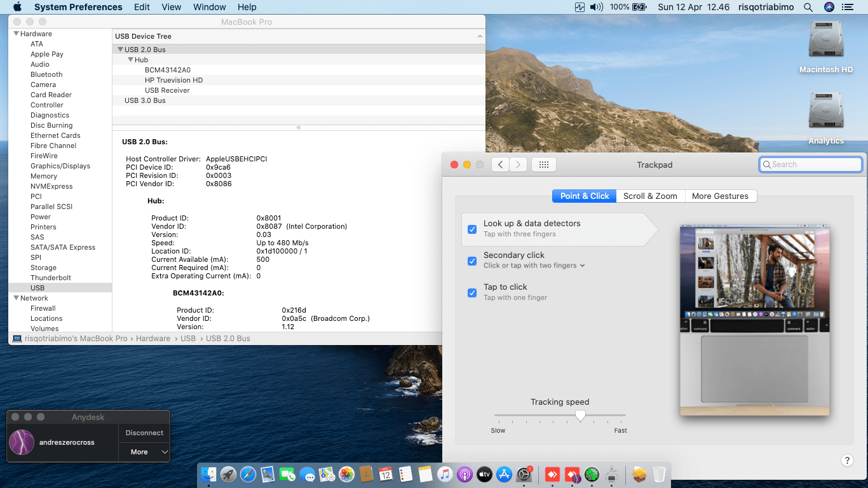Select Thunderbolt in the Hardware list
Screen dimensions: 868x488
[51, 278]
